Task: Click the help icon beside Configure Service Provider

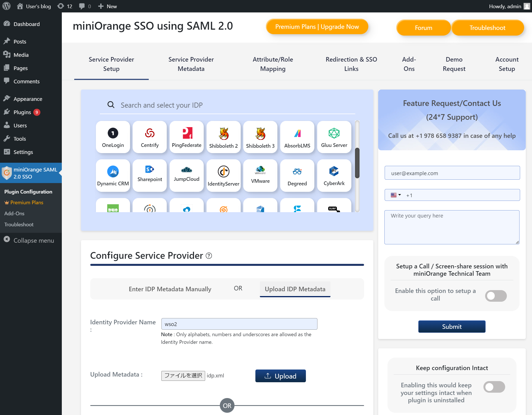Action: point(209,256)
